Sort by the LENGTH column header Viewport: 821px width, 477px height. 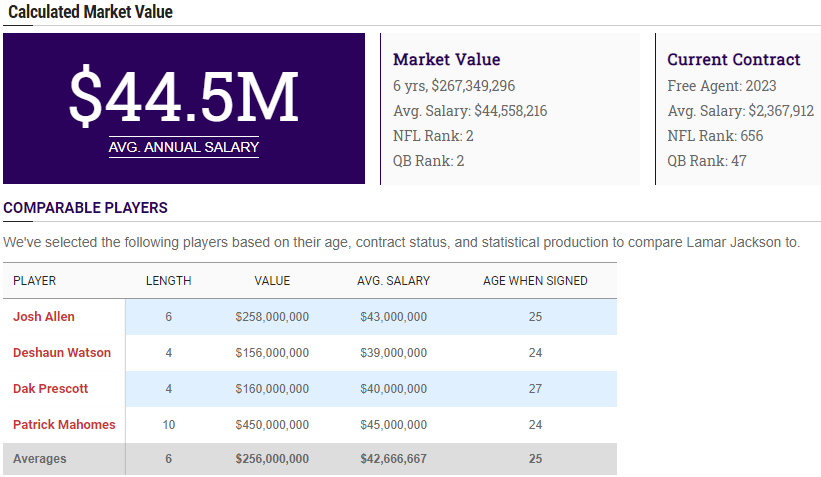(x=168, y=281)
